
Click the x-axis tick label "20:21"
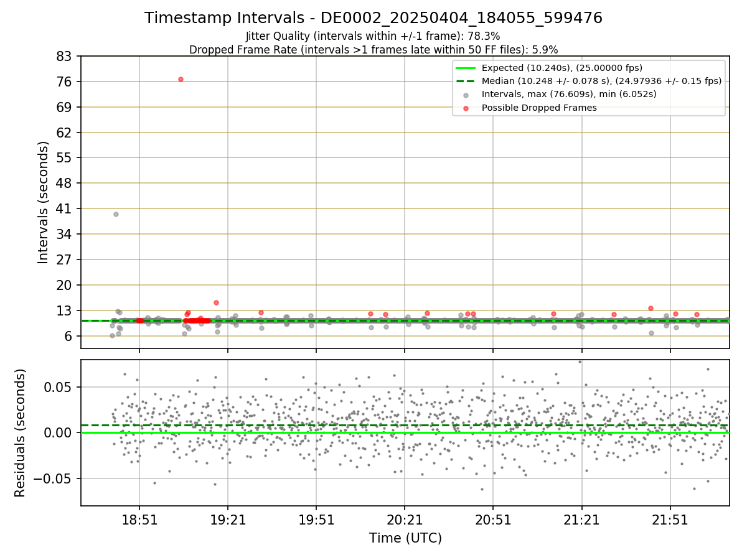coord(405,521)
